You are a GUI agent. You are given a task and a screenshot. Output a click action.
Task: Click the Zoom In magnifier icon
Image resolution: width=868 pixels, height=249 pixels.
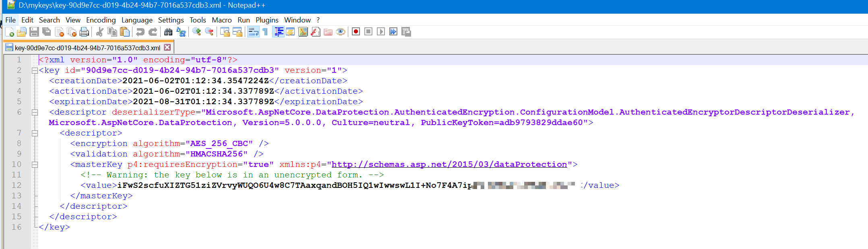196,32
